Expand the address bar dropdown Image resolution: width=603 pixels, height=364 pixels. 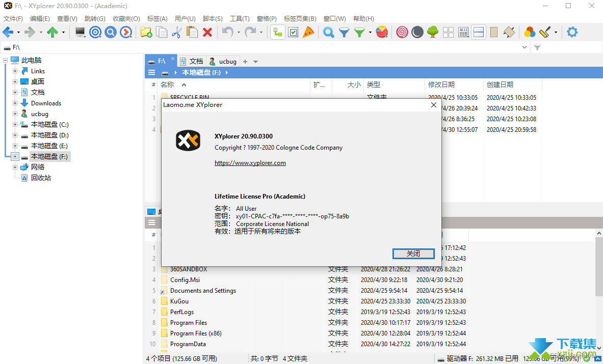[524, 47]
